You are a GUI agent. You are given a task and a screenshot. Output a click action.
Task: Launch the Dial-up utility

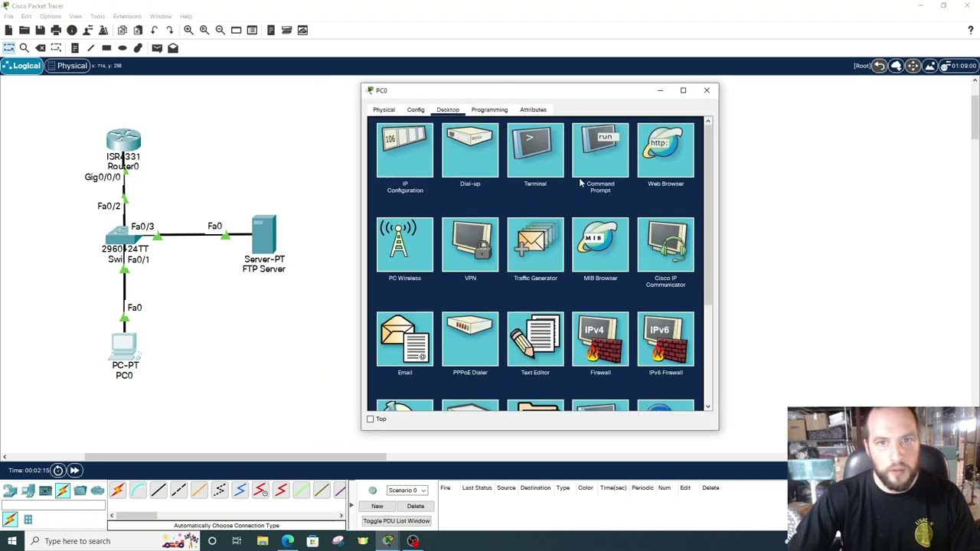point(470,150)
